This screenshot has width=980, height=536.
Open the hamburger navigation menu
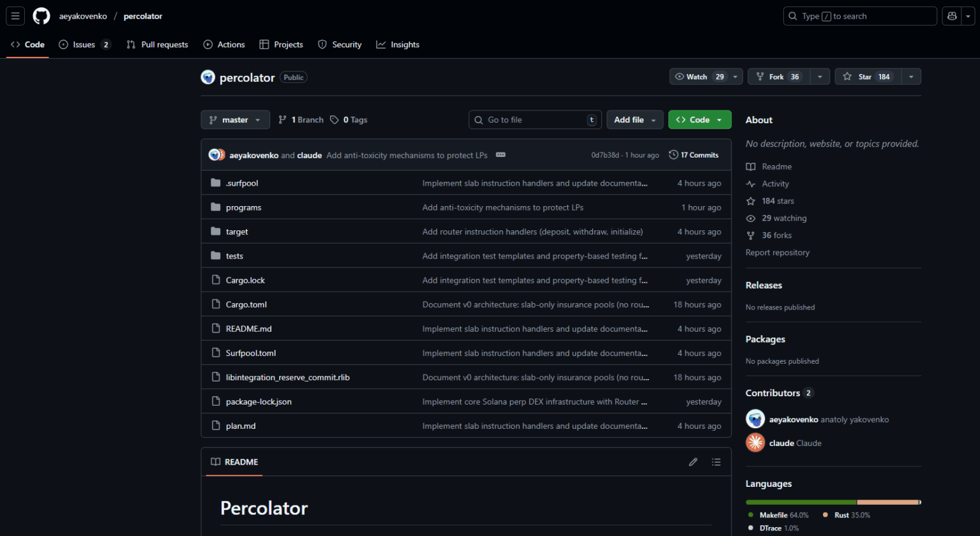click(15, 16)
